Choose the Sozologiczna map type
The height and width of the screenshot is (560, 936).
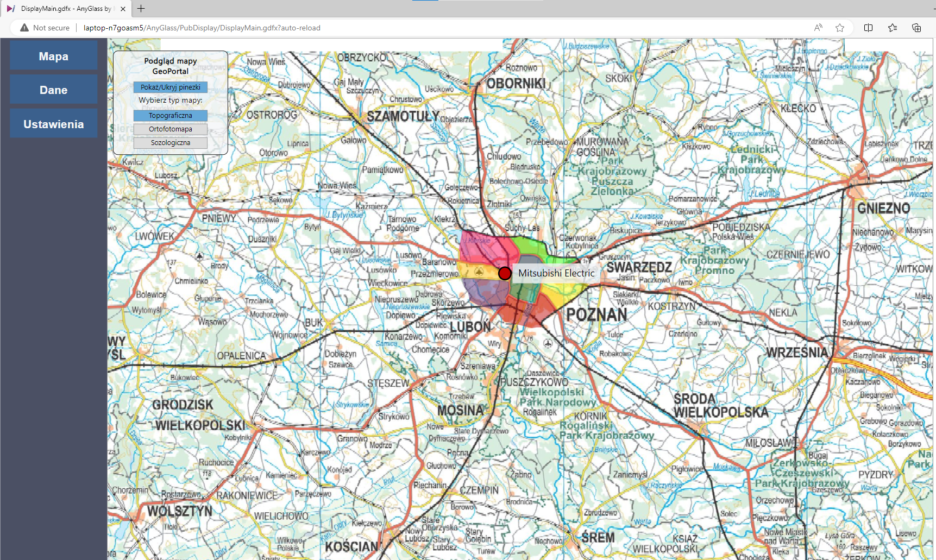pyautogui.click(x=171, y=143)
